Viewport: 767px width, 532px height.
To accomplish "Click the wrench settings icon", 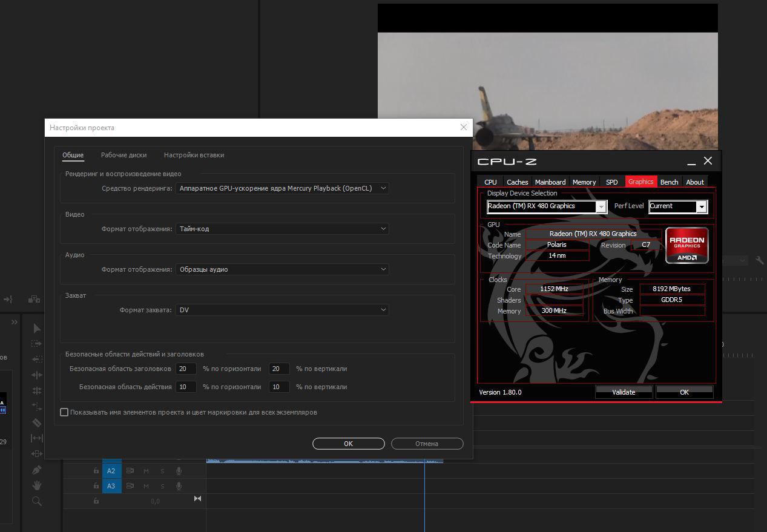I will coord(760,260).
